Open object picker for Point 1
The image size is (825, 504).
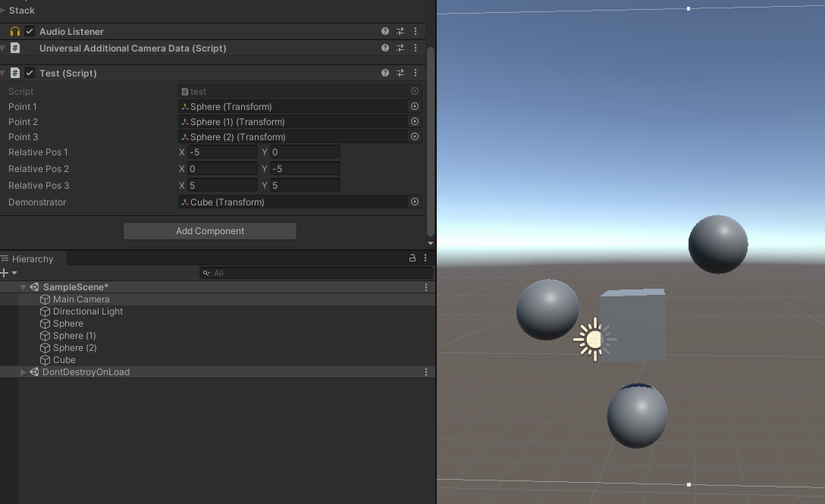pyautogui.click(x=415, y=106)
